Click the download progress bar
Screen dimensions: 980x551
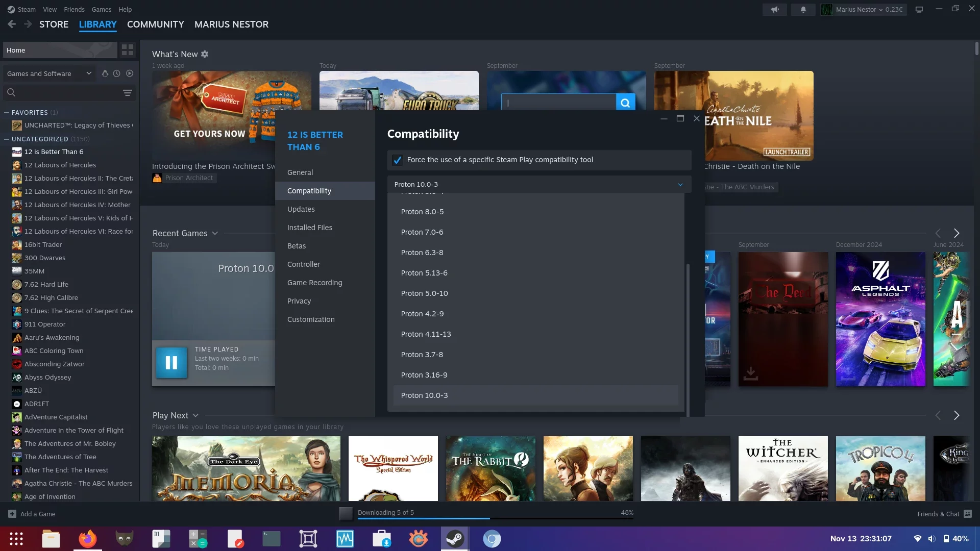click(495, 518)
